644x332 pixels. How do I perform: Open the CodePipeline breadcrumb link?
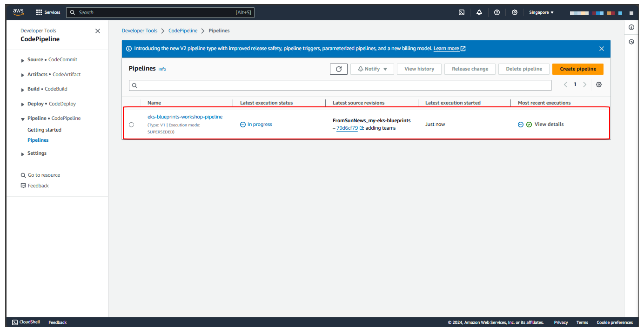[183, 30]
